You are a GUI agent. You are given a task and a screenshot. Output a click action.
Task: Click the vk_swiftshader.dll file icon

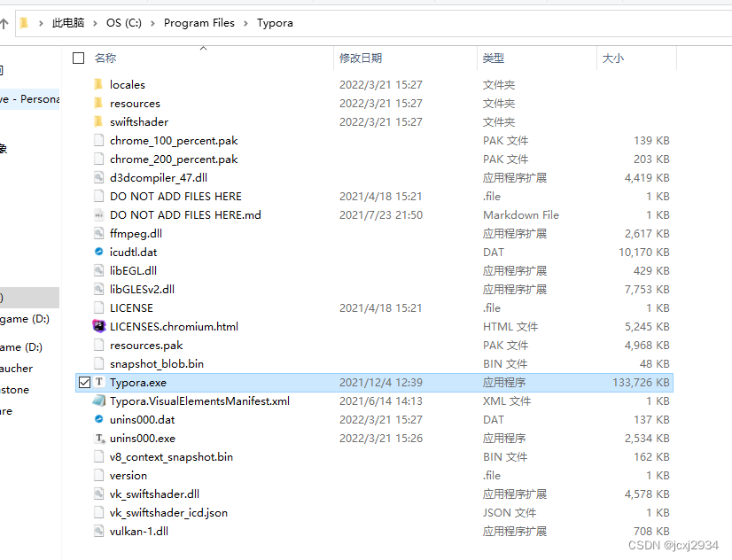(98, 494)
